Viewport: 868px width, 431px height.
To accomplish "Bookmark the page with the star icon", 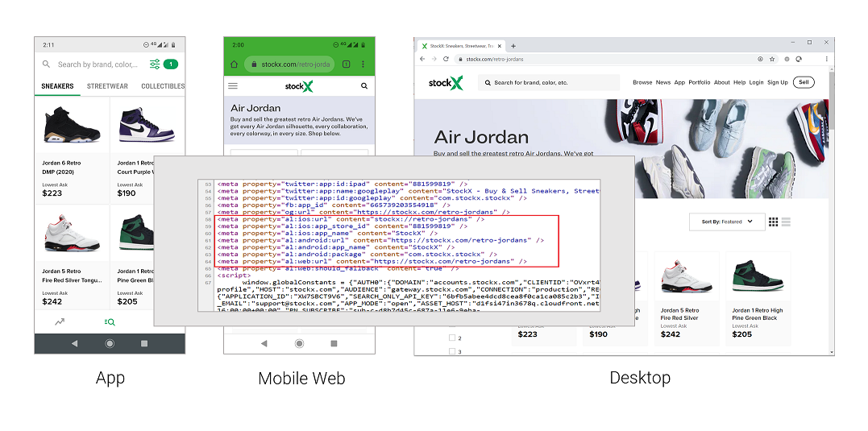I will [x=771, y=59].
